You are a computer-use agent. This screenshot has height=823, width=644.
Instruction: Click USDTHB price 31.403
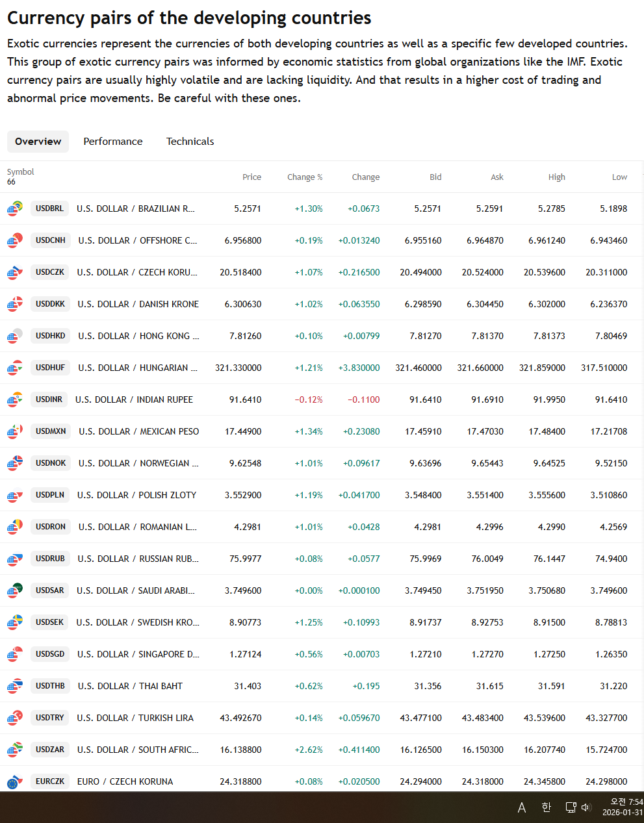point(248,686)
